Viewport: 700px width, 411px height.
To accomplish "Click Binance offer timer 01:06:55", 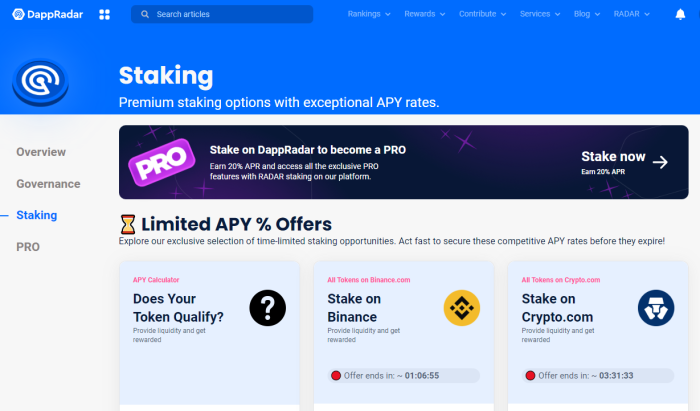I will pos(404,376).
